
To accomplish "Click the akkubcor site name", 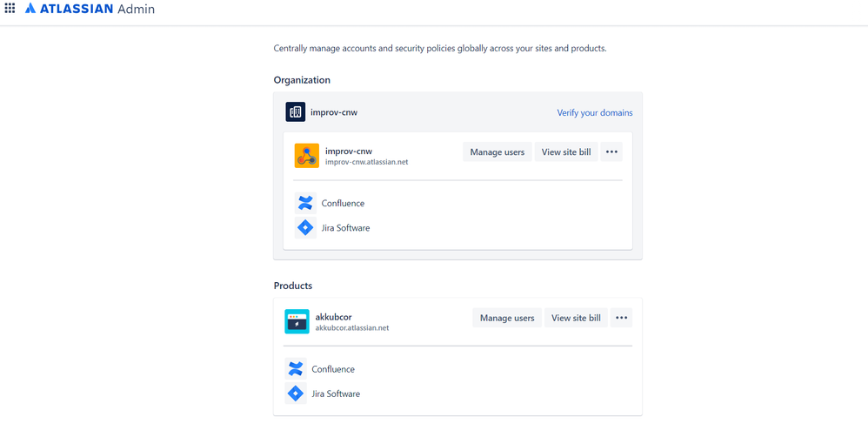I will [x=333, y=317].
